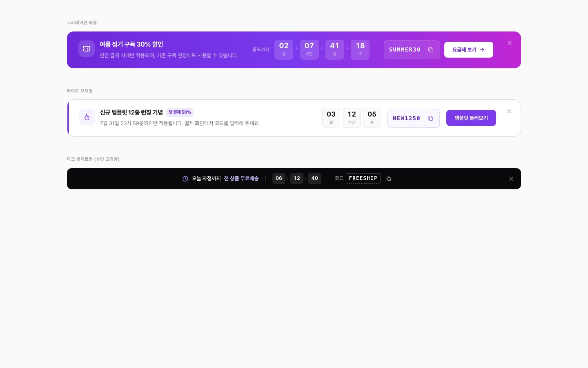Click the ticket icon in the gradient banner
The height and width of the screenshot is (368, 588).
point(87,49)
